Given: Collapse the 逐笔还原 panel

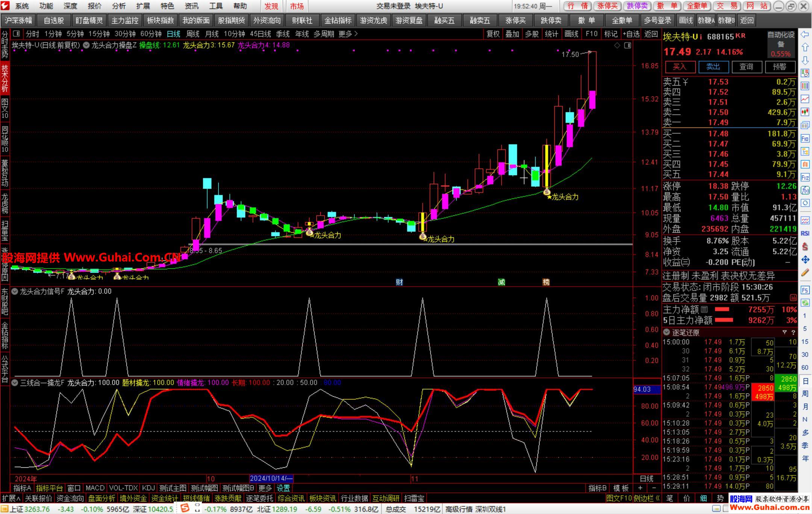Looking at the screenshot, I should pyautogui.click(x=667, y=333).
